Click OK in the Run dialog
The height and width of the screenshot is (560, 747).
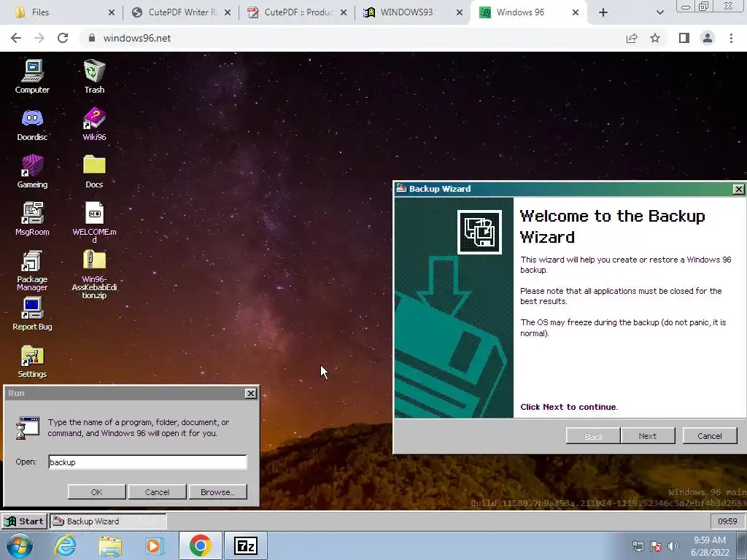(x=97, y=492)
